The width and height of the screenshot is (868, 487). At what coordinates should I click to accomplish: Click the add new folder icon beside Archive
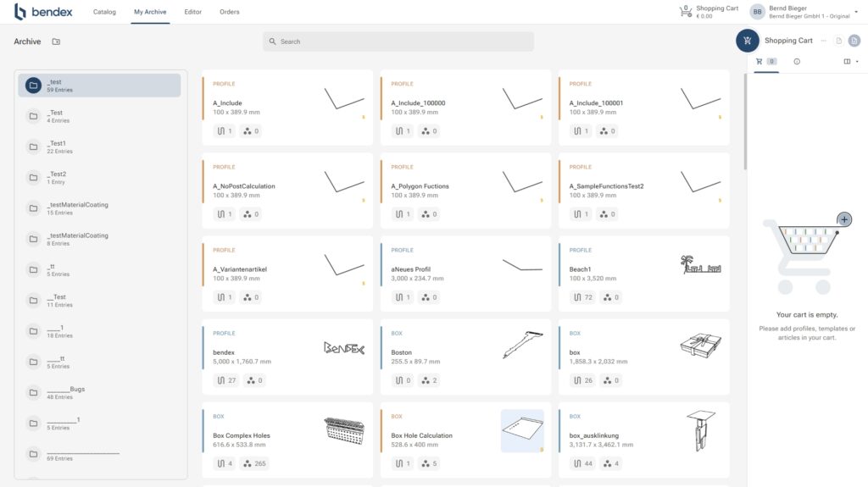point(56,42)
